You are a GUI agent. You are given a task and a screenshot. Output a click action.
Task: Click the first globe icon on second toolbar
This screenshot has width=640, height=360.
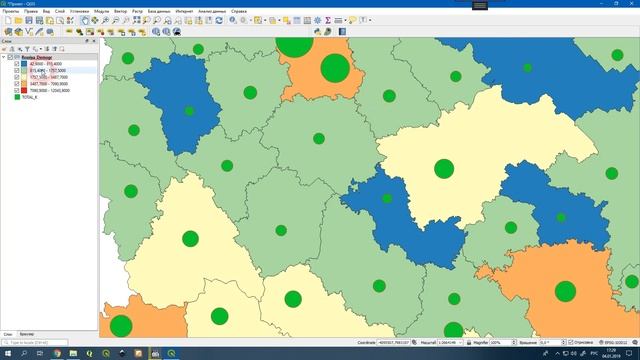[156, 31]
